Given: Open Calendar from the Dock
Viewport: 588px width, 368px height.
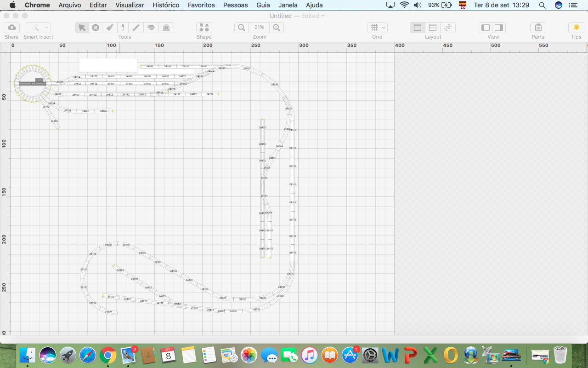Looking at the screenshot, I should click(169, 355).
